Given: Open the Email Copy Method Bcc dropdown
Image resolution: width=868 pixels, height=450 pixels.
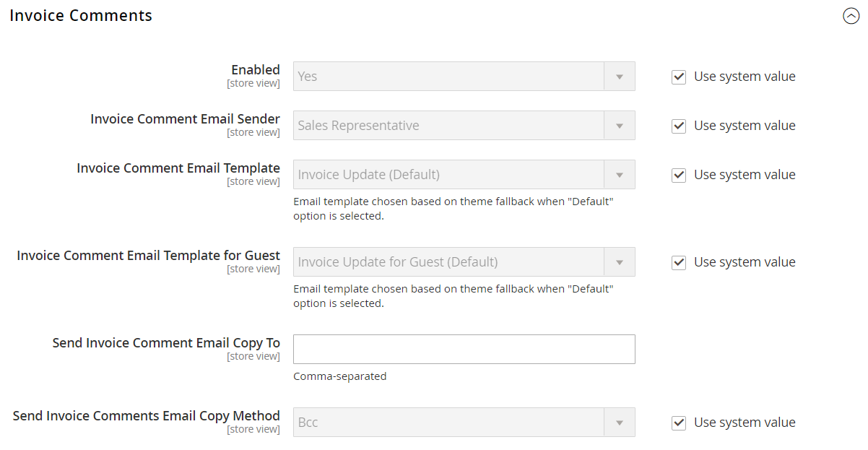Looking at the screenshot, I should (449, 423).
